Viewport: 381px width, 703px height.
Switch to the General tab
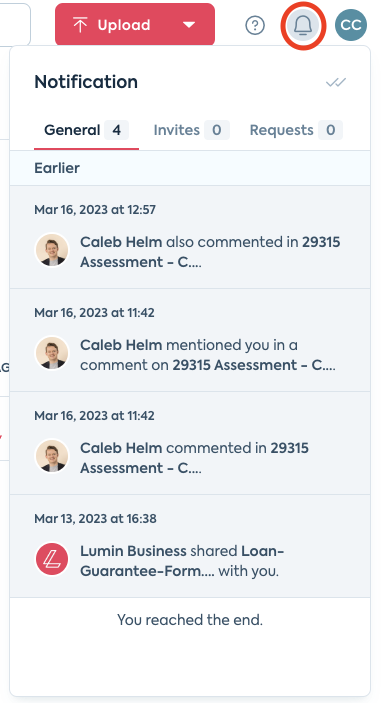point(86,130)
